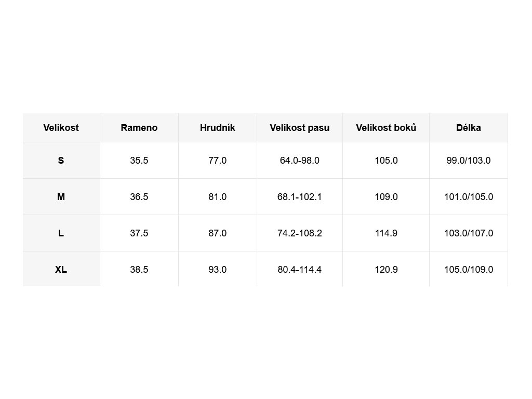Click shoulder value 37.5 for size L
The image size is (532, 399).
(x=139, y=233)
